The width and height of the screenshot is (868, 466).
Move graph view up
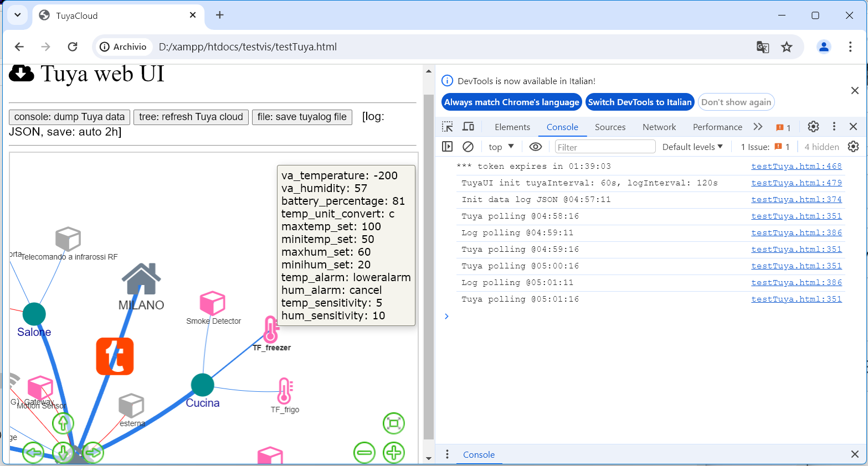point(63,424)
